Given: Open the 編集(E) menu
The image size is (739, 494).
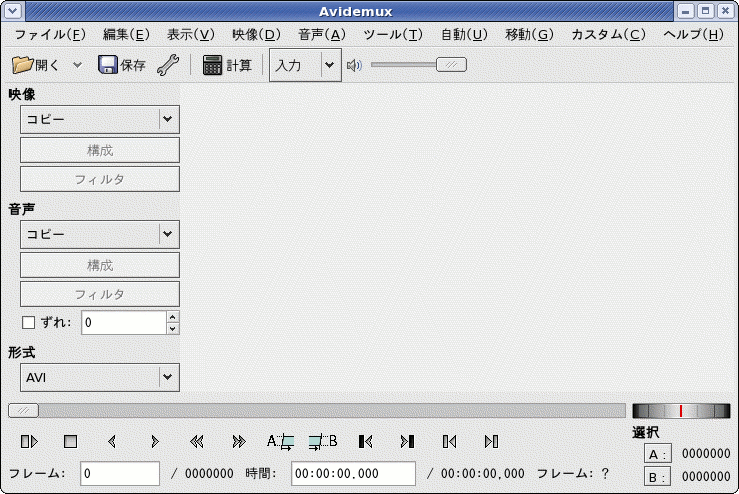Looking at the screenshot, I should tap(126, 34).
